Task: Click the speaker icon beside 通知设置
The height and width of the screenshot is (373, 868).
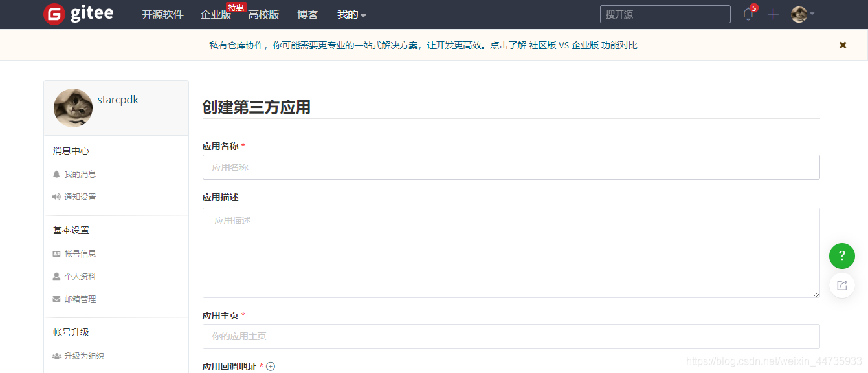Action: coord(56,197)
